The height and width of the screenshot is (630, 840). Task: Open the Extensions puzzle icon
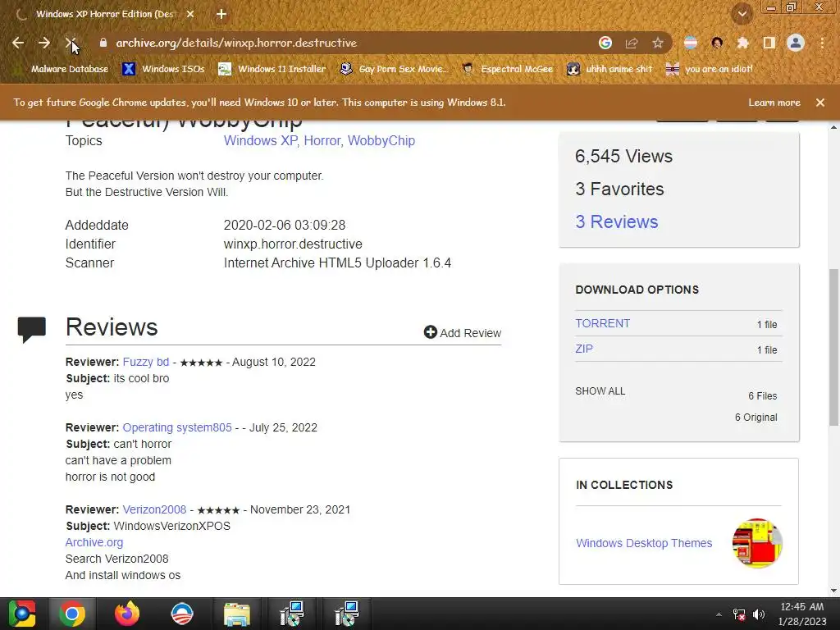point(742,43)
